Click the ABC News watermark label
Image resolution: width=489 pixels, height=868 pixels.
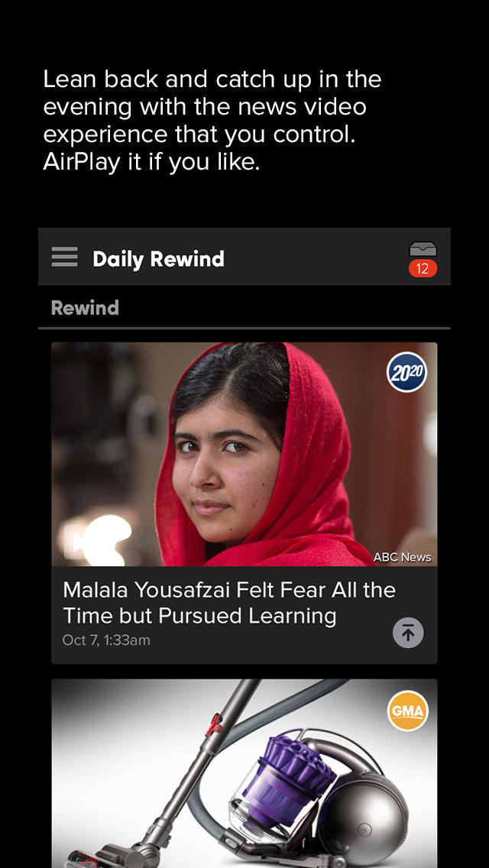tap(402, 557)
